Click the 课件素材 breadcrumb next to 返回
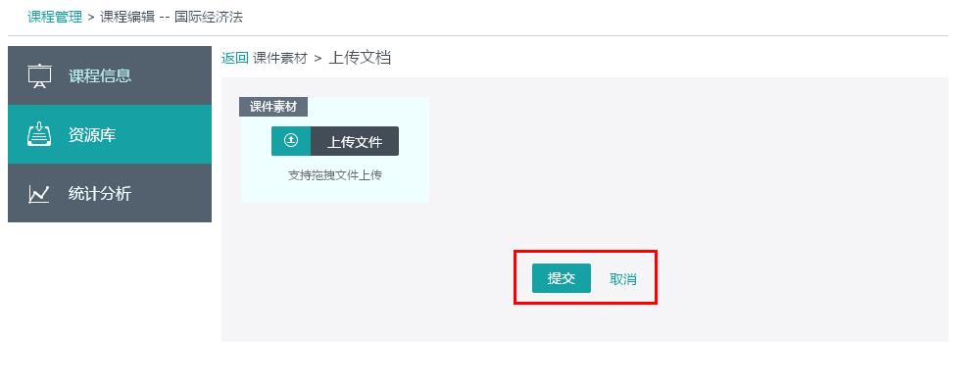 coord(280,58)
